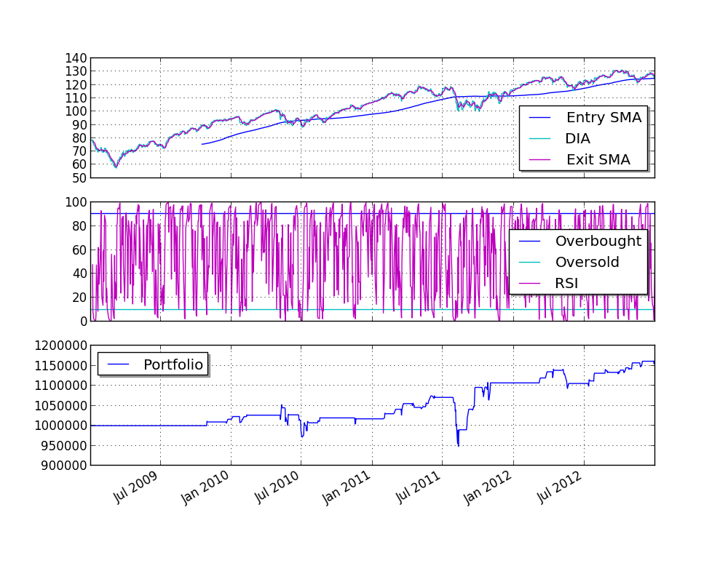Click the 'Overbought' legend label
This screenshot has width=728, height=582.
tap(598, 241)
